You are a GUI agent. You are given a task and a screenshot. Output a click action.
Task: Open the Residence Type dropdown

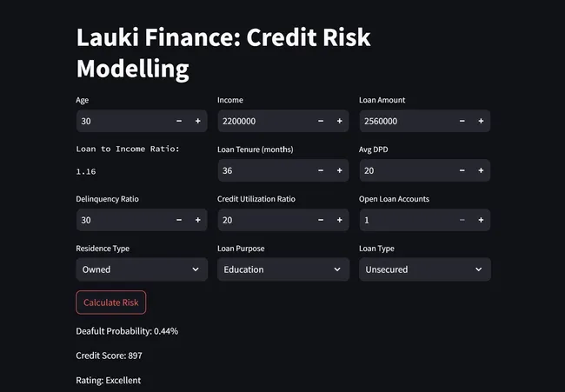tap(142, 269)
